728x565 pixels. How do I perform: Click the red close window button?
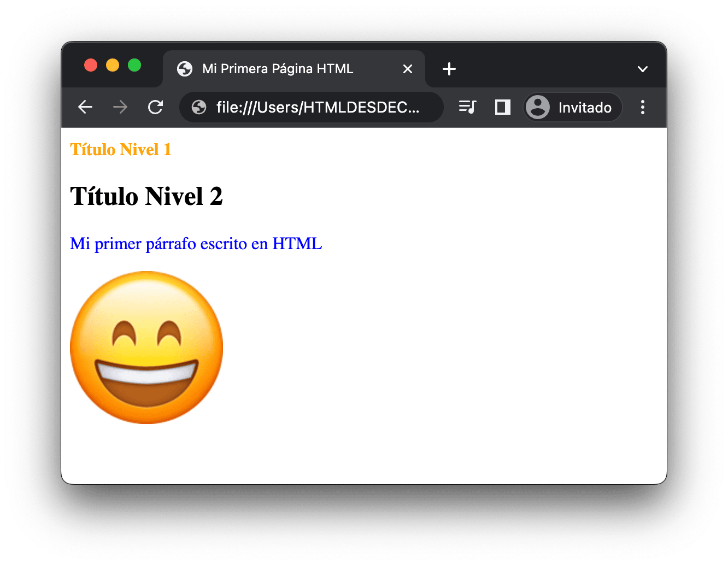click(x=91, y=66)
